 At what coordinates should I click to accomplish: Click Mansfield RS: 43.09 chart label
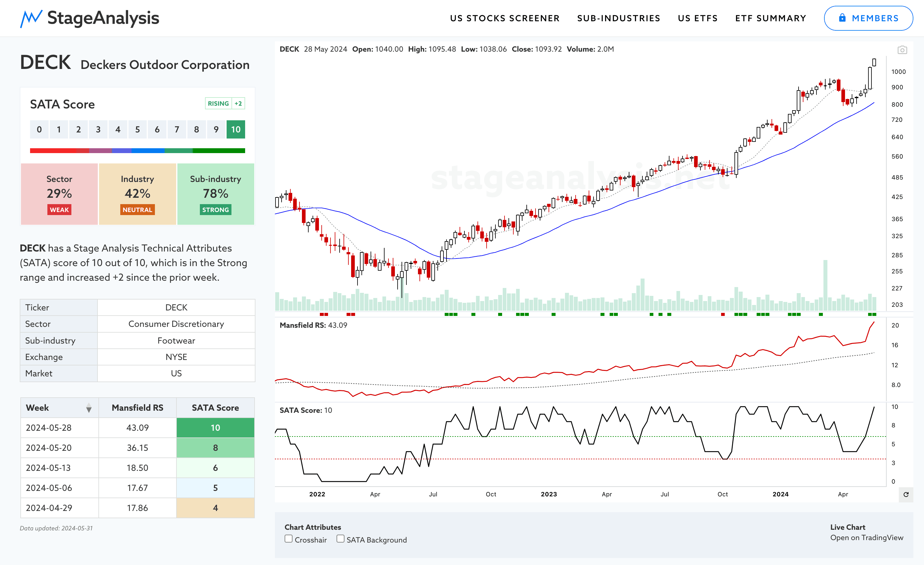tap(313, 325)
